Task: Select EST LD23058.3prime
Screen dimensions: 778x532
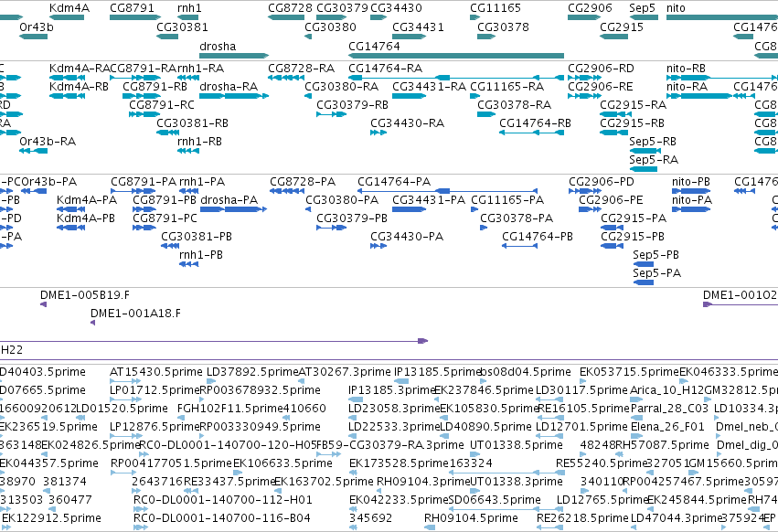Action: 352,418
